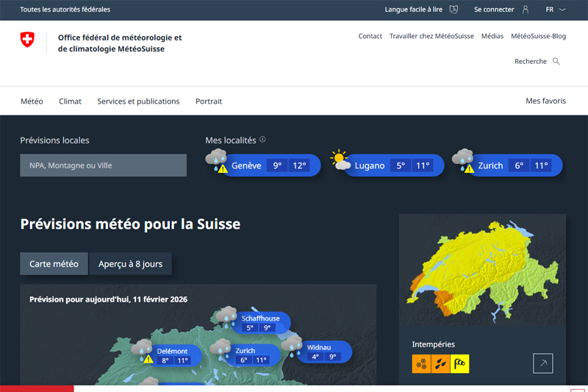Click the orange snow hazard icon

[x=421, y=363]
